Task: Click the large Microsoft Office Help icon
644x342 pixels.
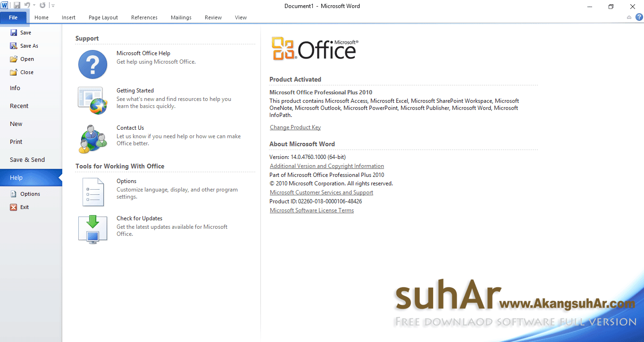Action: coord(92,64)
